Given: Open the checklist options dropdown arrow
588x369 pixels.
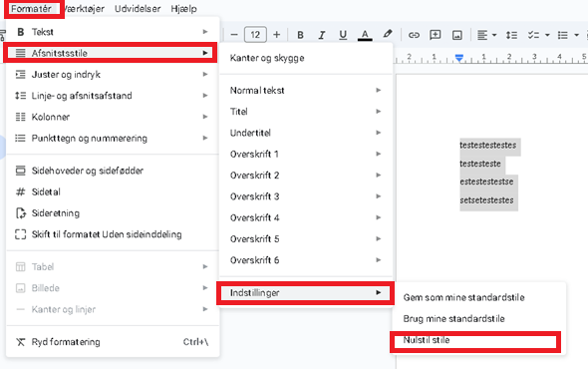Looking at the screenshot, I should point(547,35).
